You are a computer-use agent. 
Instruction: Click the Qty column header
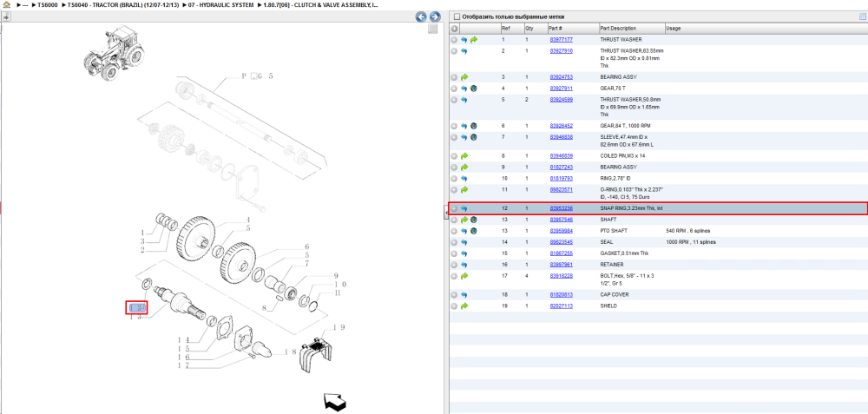(x=529, y=29)
